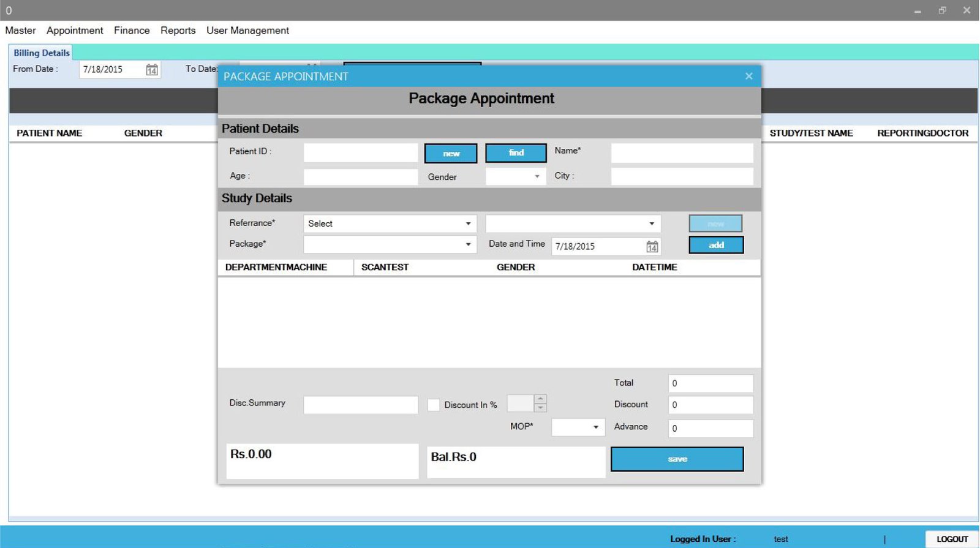
Task: Click the Patient ID input field
Action: [x=360, y=153]
